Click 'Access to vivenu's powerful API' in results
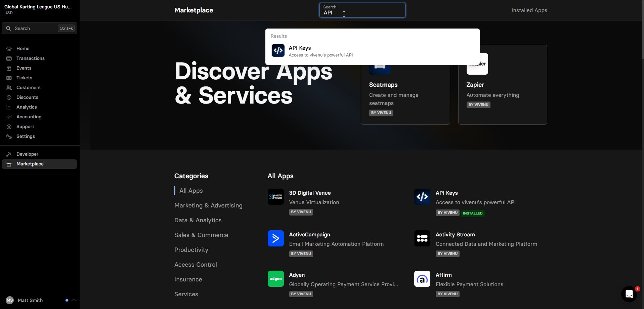This screenshot has height=309, width=644. [x=320, y=55]
